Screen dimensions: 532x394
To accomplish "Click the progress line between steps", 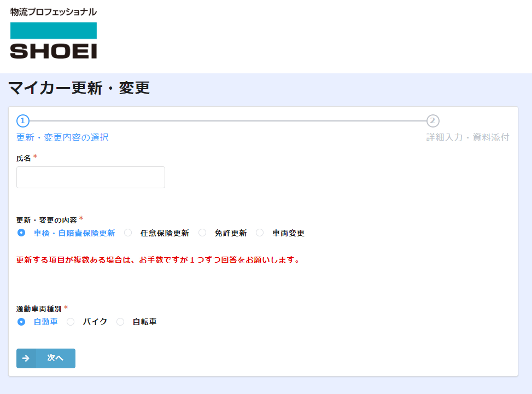I will click(x=227, y=121).
